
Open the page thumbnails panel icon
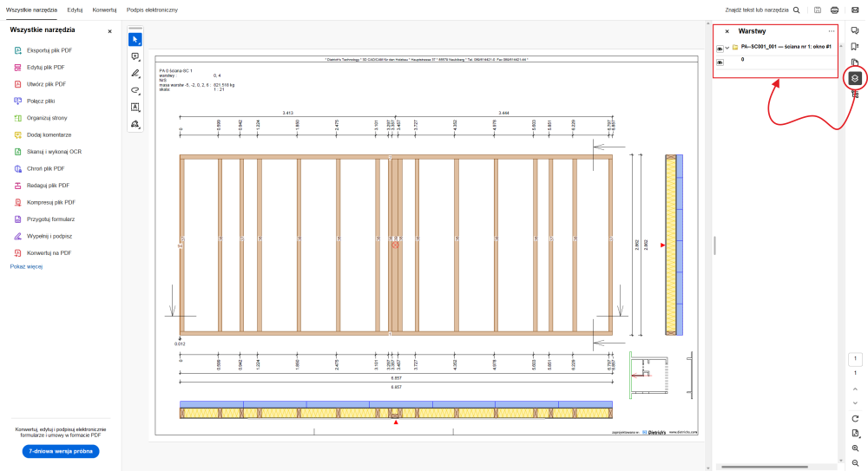point(855,62)
